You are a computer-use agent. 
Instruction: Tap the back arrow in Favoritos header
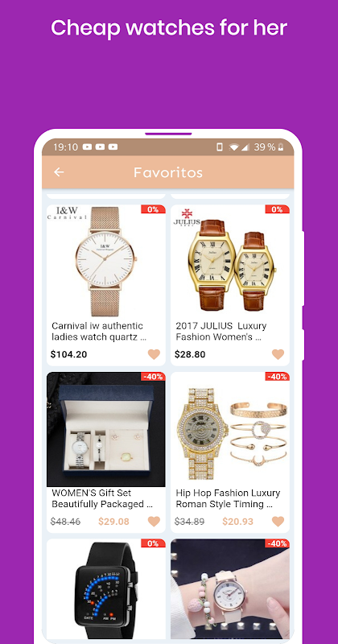(59, 172)
